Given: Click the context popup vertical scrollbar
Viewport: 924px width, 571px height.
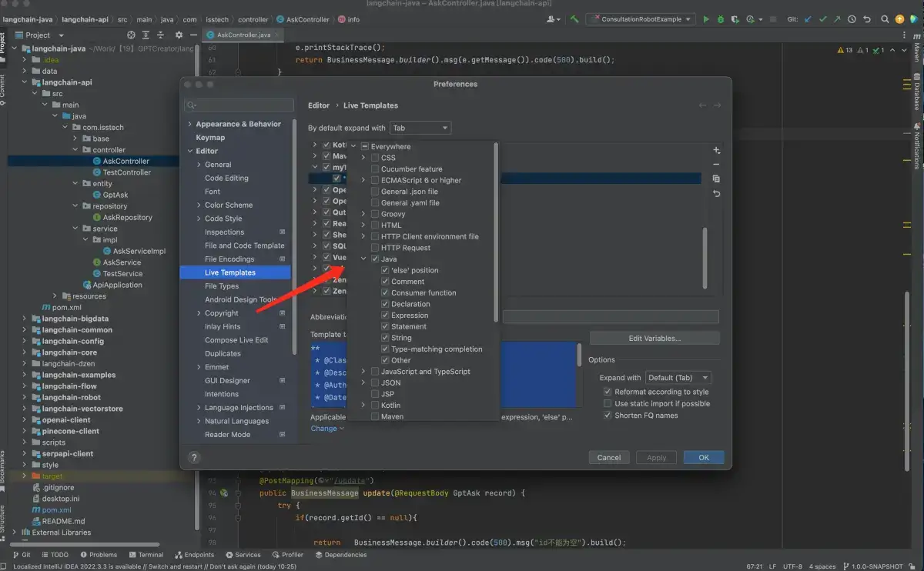Looking at the screenshot, I should [496, 231].
